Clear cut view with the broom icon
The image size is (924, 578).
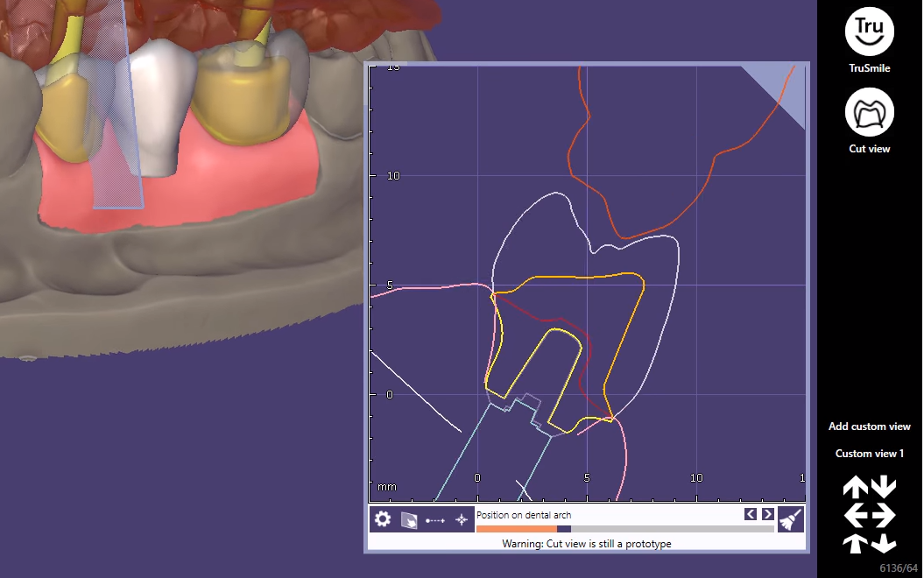[791, 519]
